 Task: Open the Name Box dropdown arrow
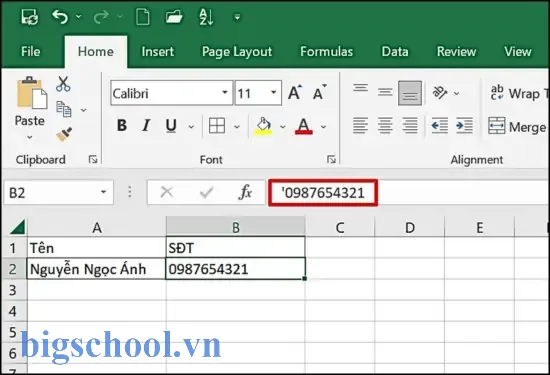point(103,192)
